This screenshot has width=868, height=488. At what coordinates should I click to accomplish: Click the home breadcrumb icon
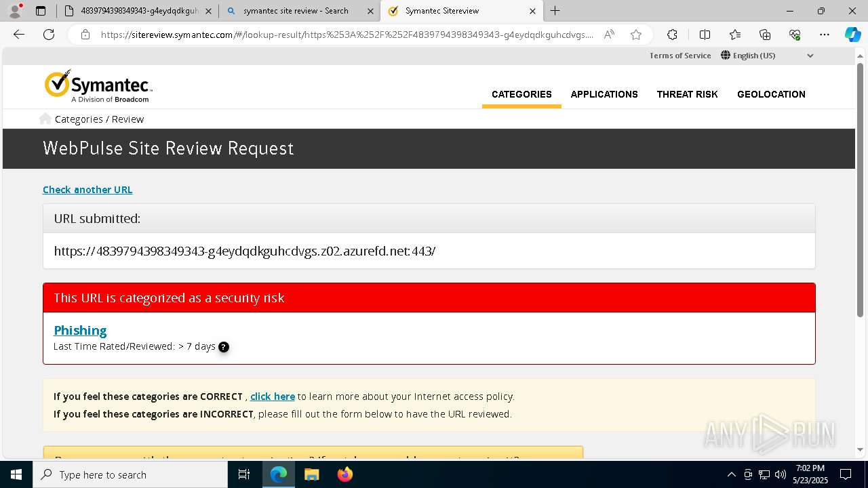[x=45, y=119]
